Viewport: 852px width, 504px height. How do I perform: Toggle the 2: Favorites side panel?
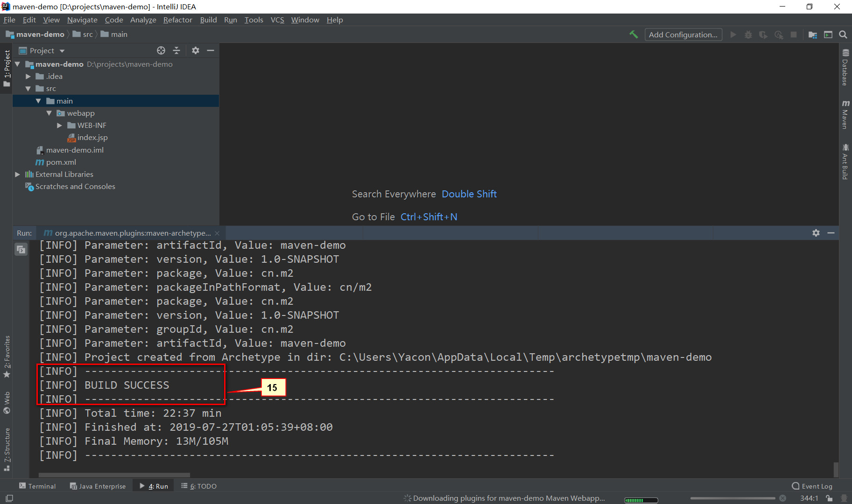(7, 357)
